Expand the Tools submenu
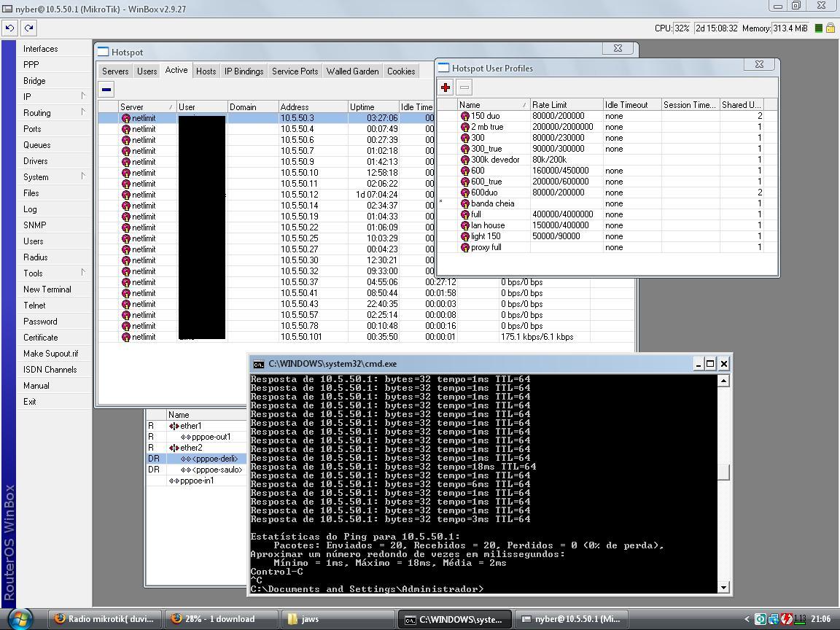The height and width of the screenshot is (630, 840). tap(83, 273)
